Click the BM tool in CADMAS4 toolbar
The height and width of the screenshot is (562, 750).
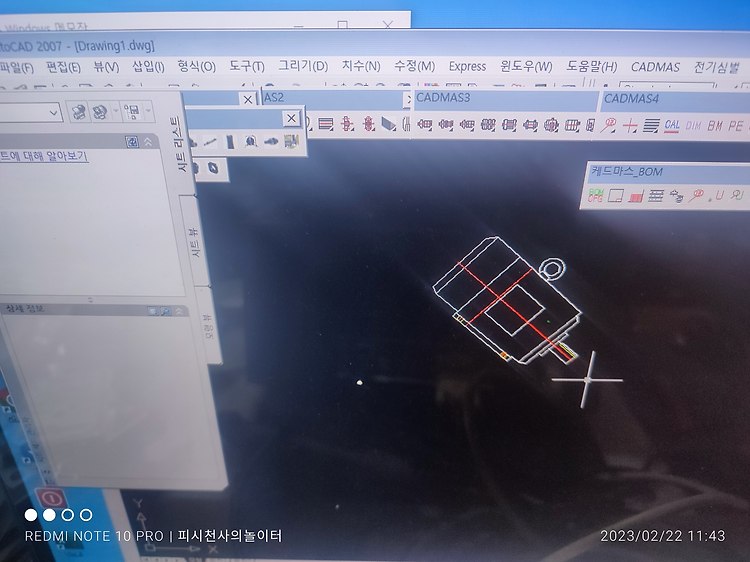coord(715,126)
